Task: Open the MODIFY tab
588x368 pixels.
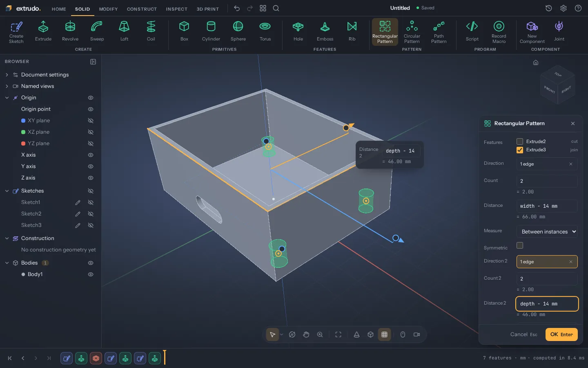Action: click(x=108, y=9)
